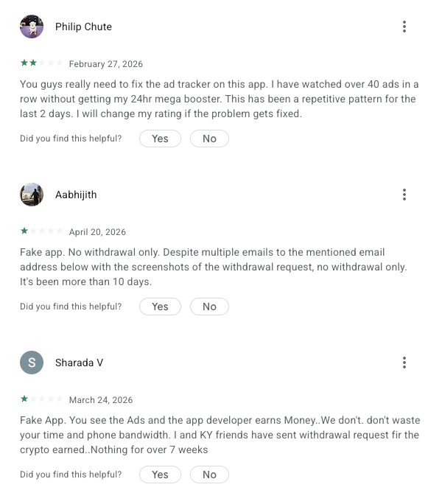Image resolution: width=442 pixels, height=504 pixels.
Task: Click the reviewer name Sharada V
Action: [x=79, y=363]
